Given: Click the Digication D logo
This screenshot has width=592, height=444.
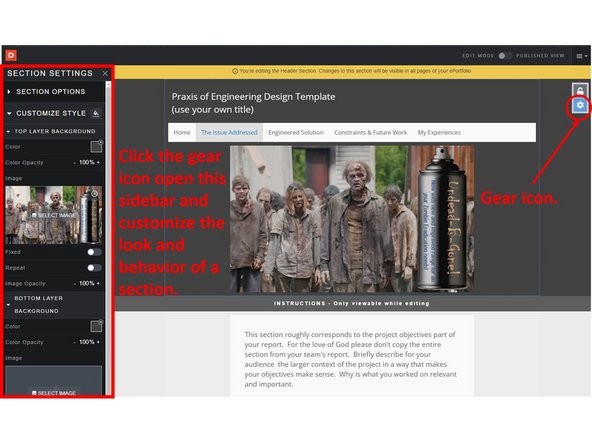Looking at the screenshot, I should pyautogui.click(x=11, y=56).
